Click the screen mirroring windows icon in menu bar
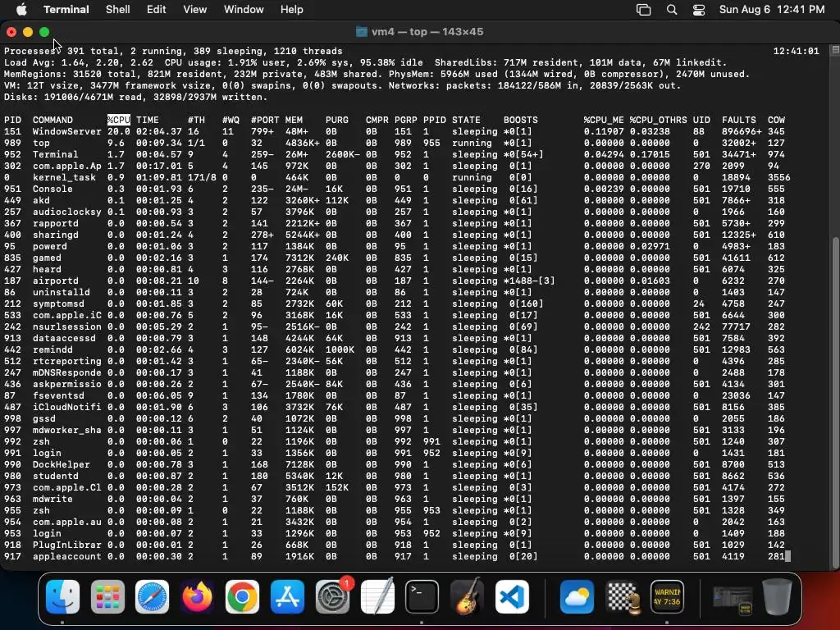 click(x=643, y=10)
